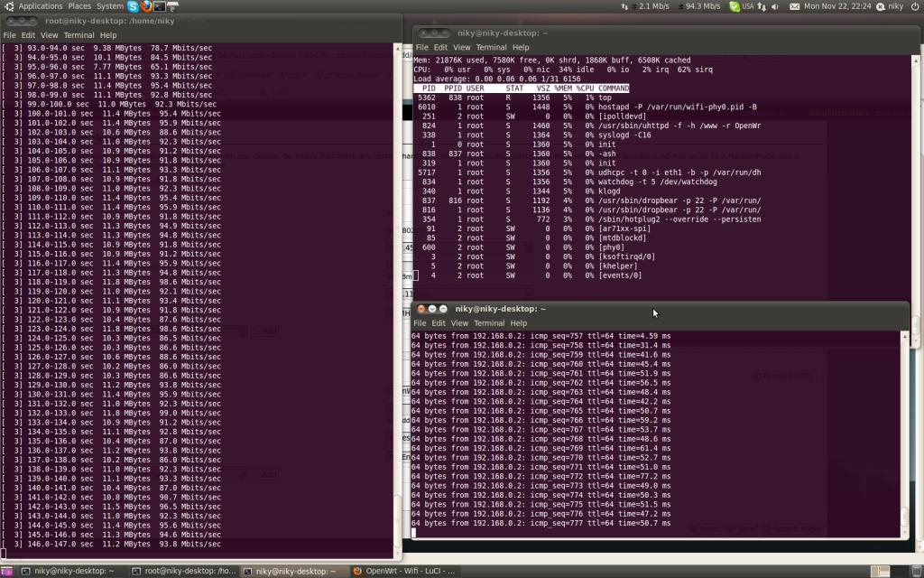Open the mail envelope indicator
Screen dimensions: 924x578
794,6
